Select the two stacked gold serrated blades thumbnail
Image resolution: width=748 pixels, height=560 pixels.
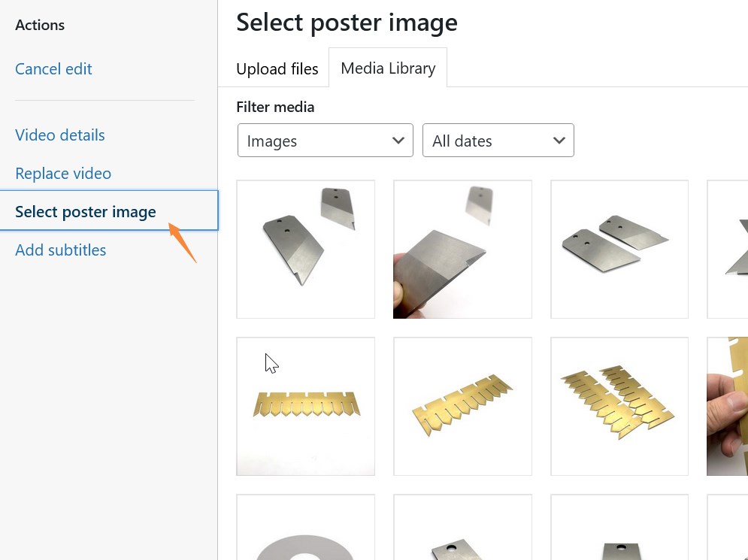point(619,406)
